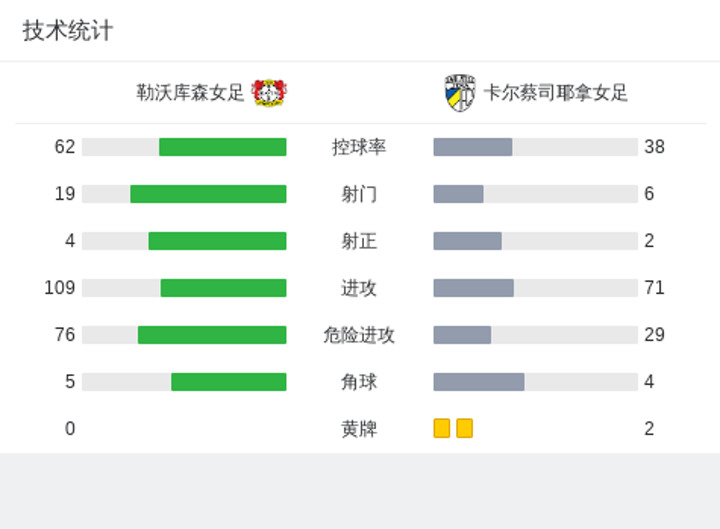
Task: Click the gray 射门 bar showing 6
Action: click(x=458, y=194)
